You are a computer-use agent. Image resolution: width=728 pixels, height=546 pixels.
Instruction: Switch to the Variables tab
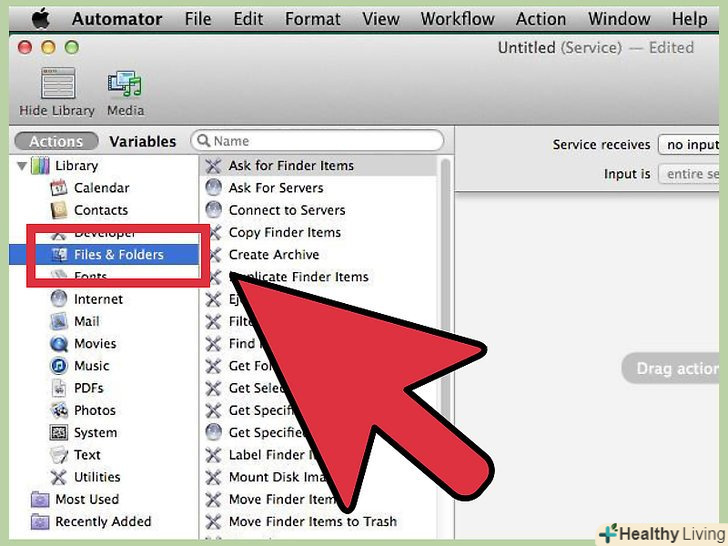click(143, 141)
